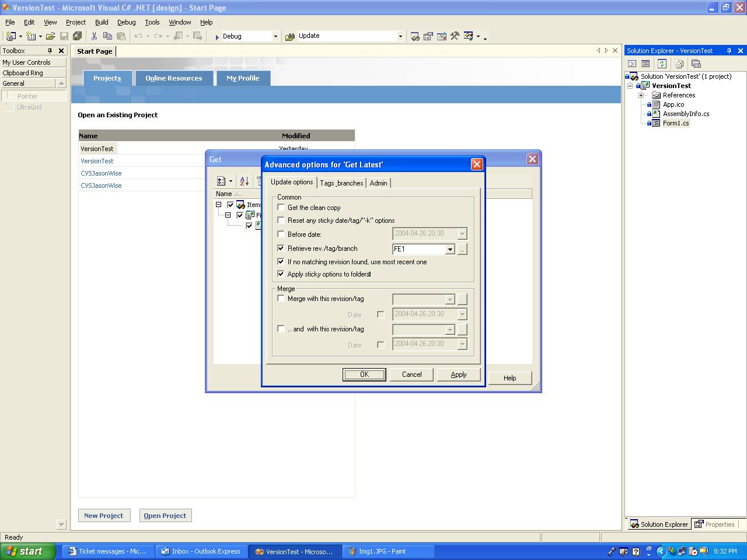Open the Online Resources tab on Start Page
Screen dimensions: 747x560
pos(174,78)
